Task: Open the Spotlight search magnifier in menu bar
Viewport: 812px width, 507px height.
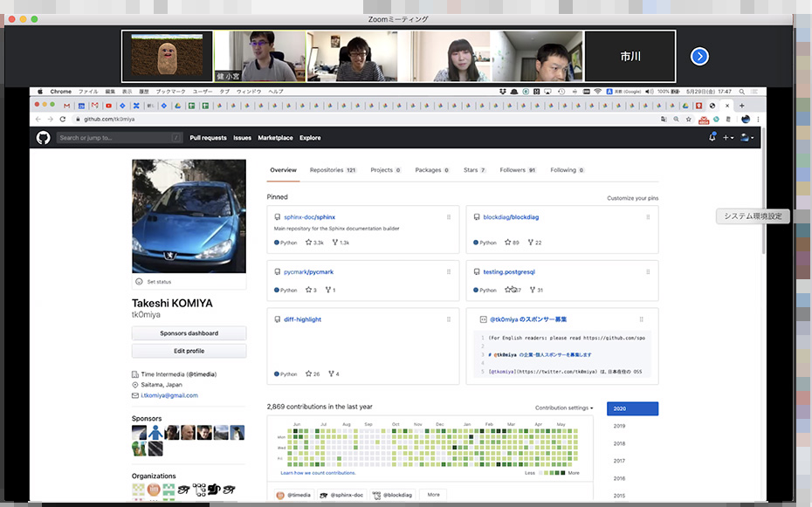Action: 741,92
